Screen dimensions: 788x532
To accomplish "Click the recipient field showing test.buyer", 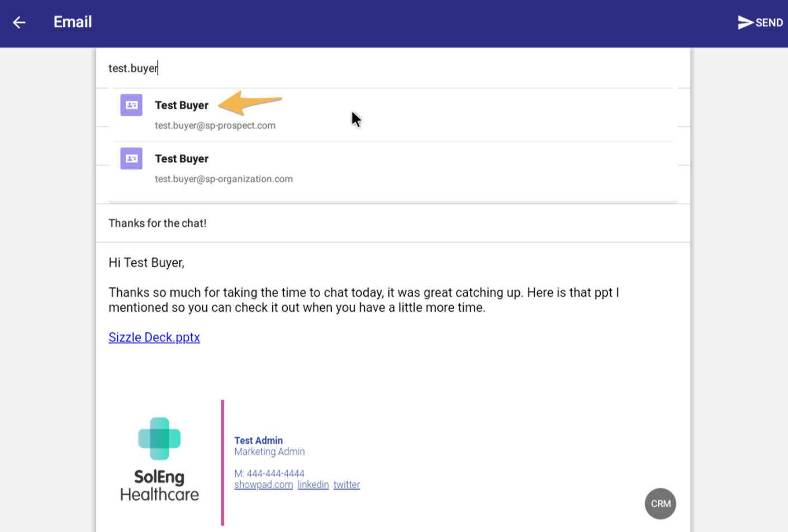I will tap(133, 68).
